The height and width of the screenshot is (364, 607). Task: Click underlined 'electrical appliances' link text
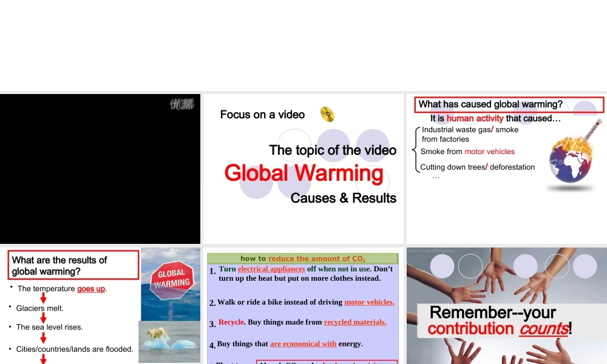pos(271,269)
